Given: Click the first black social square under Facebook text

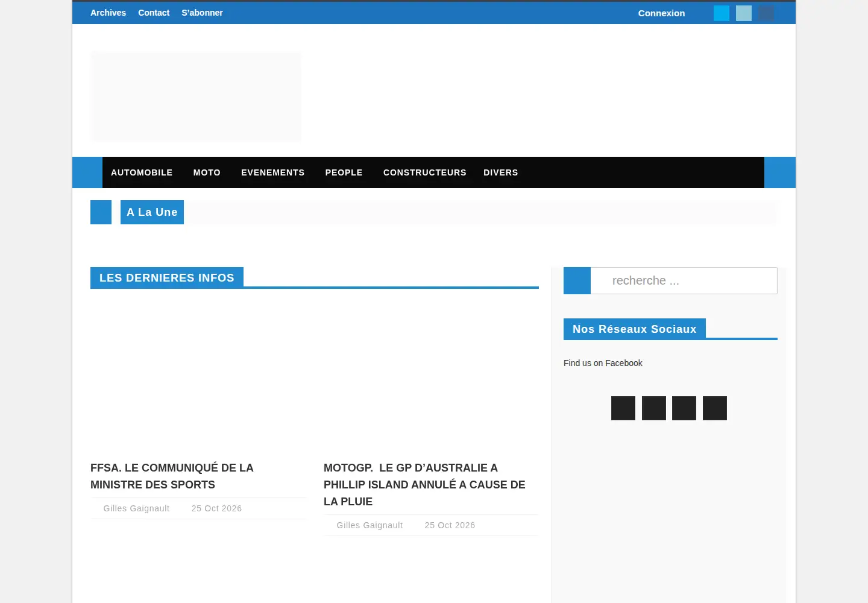Looking at the screenshot, I should coord(623,408).
